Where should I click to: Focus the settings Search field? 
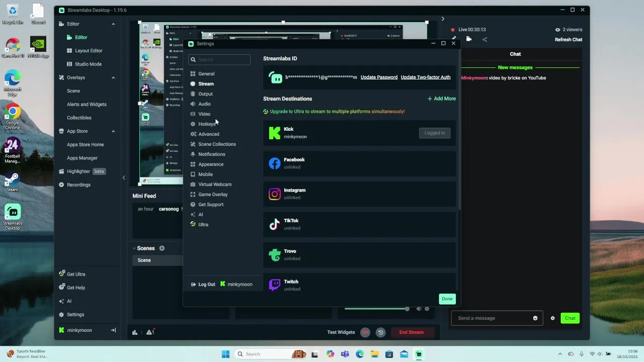219,59
